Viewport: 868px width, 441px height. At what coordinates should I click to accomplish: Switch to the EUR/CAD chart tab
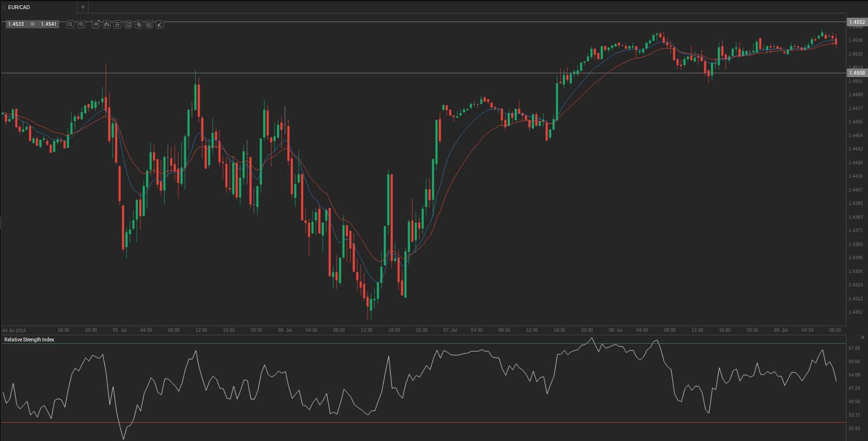(x=19, y=7)
